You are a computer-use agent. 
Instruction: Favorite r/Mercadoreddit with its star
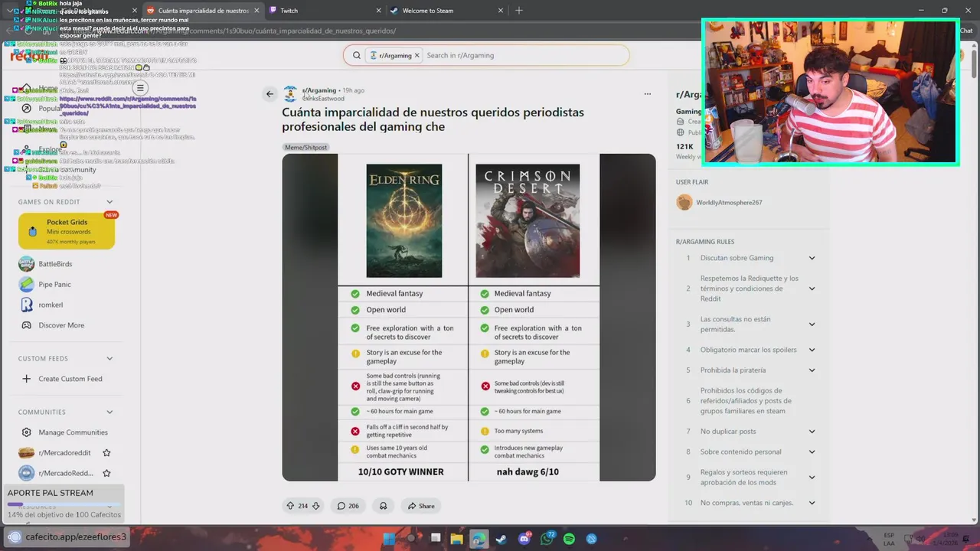pos(106,453)
